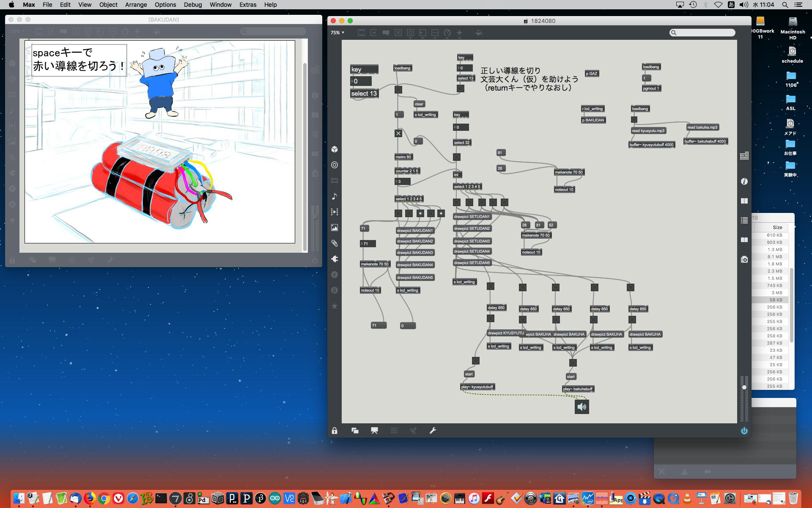Click the lock/unlock patcher icon
Image resolution: width=812 pixels, height=508 pixels.
(335, 431)
